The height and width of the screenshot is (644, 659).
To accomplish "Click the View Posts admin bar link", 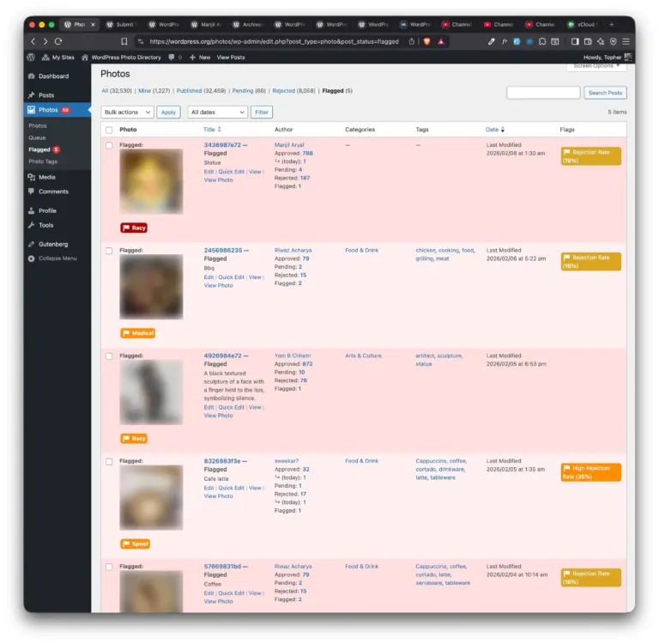I will pyautogui.click(x=231, y=58).
